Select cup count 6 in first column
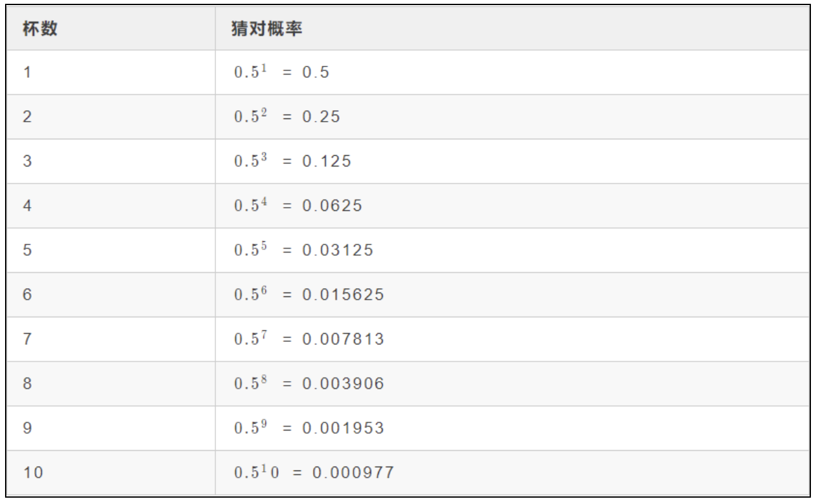816x504 pixels. 27,294
